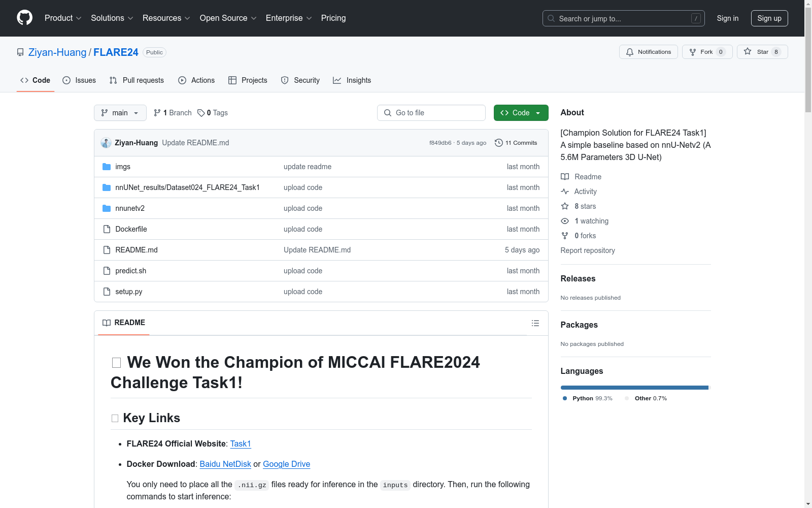This screenshot has height=508, width=812.
Task: Open the GitHub homepage logo
Action: tap(24, 18)
